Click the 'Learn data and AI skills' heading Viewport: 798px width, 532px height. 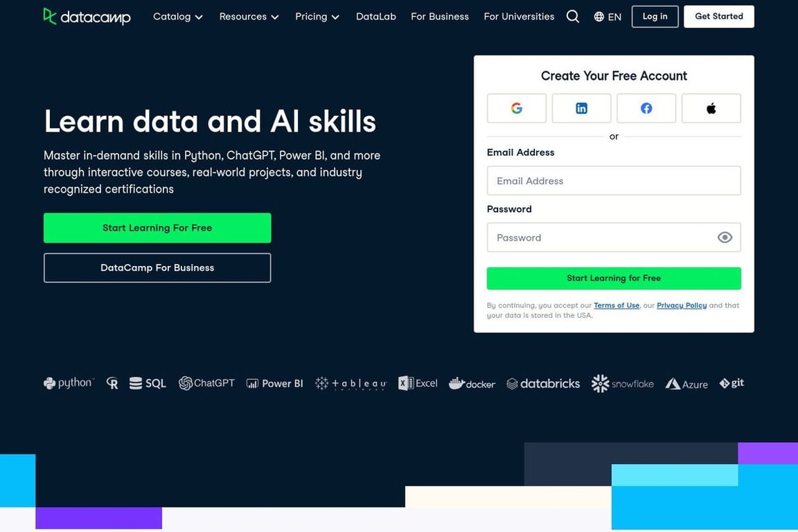pos(210,121)
